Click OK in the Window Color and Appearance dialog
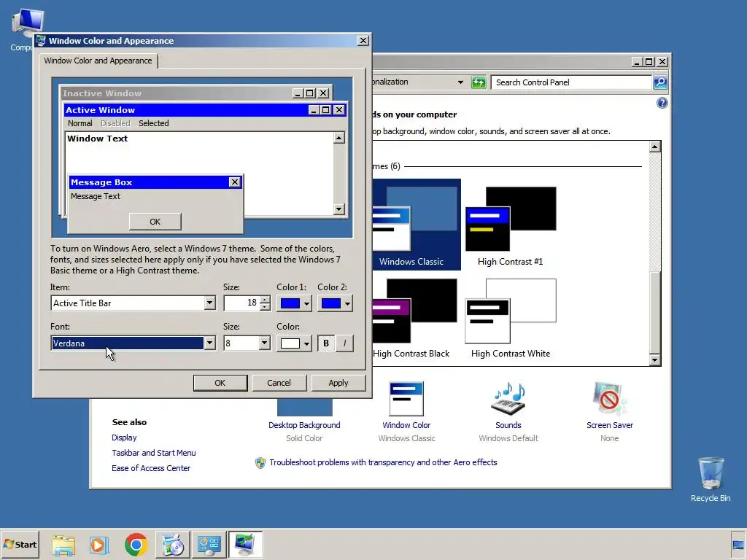 pyautogui.click(x=220, y=383)
